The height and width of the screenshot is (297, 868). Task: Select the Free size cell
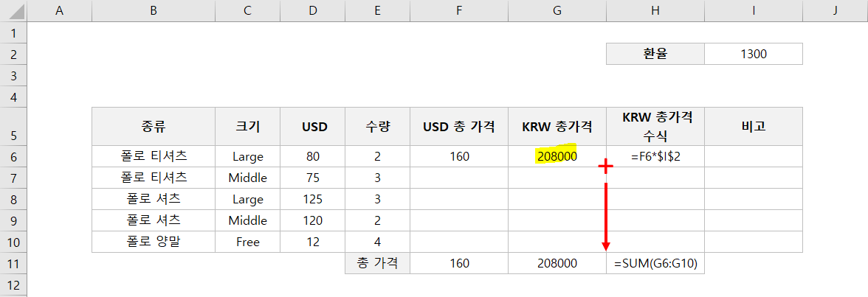247,242
